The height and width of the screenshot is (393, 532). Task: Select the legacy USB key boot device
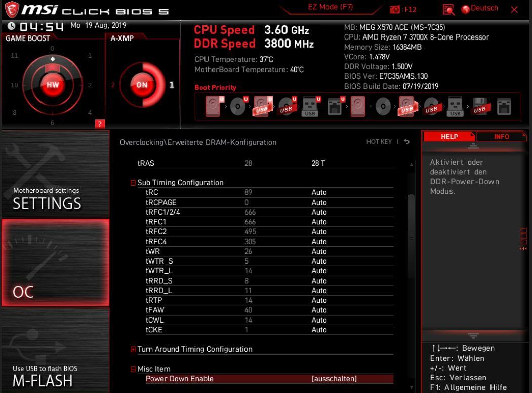click(x=455, y=106)
